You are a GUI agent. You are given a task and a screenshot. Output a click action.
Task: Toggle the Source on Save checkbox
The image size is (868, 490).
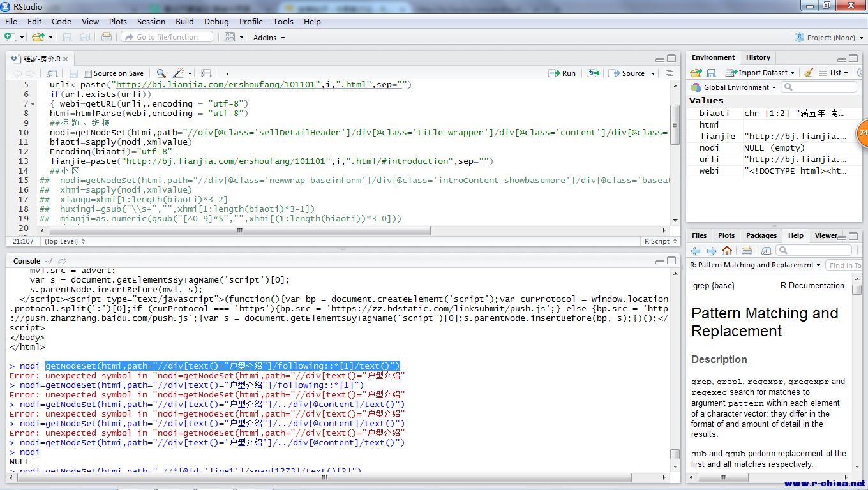tap(88, 73)
